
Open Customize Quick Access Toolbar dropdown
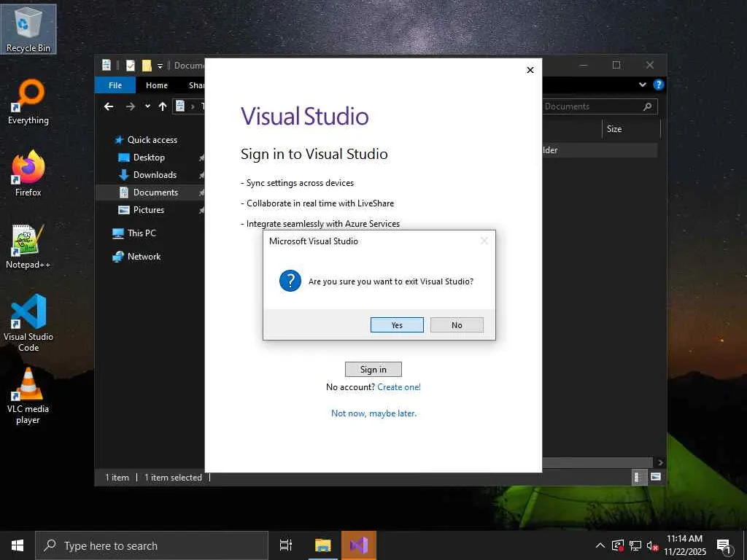coord(160,66)
